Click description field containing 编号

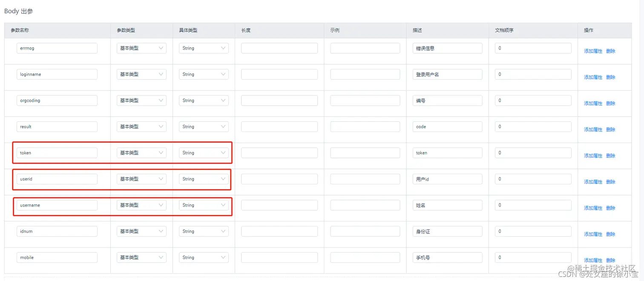(x=447, y=100)
